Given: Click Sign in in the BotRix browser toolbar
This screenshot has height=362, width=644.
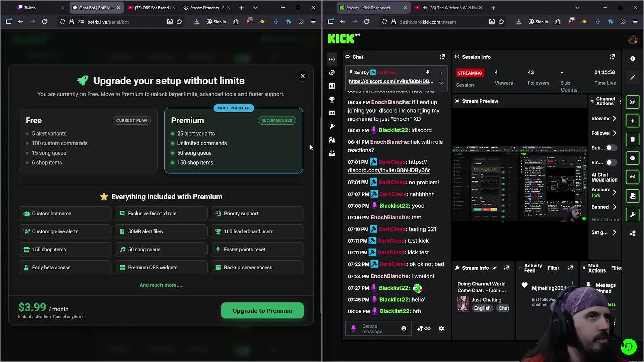Looking at the screenshot, I should (216, 22).
